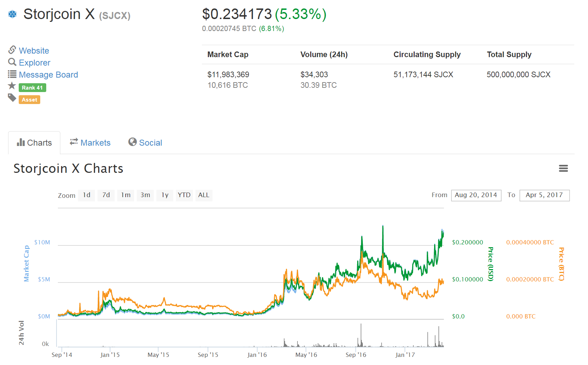Screen dimensions: 588x365
Task: Click the Storjcoin X Charts heading
Action: pyautogui.click(x=68, y=169)
